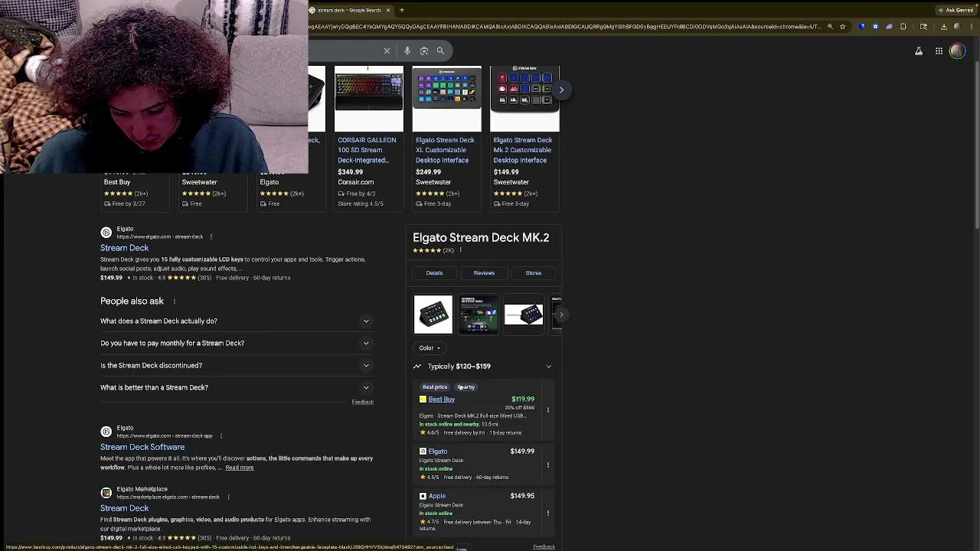Screen dimensions: 980x551
Task: Open People also ask options menu
Action: pos(174,301)
